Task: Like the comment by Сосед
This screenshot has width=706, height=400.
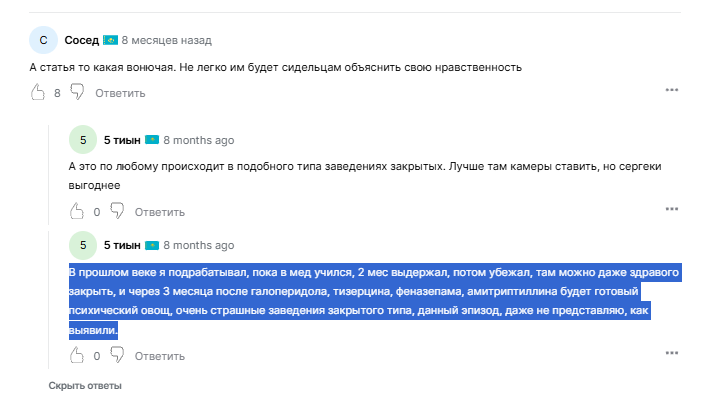Action: pos(38,92)
